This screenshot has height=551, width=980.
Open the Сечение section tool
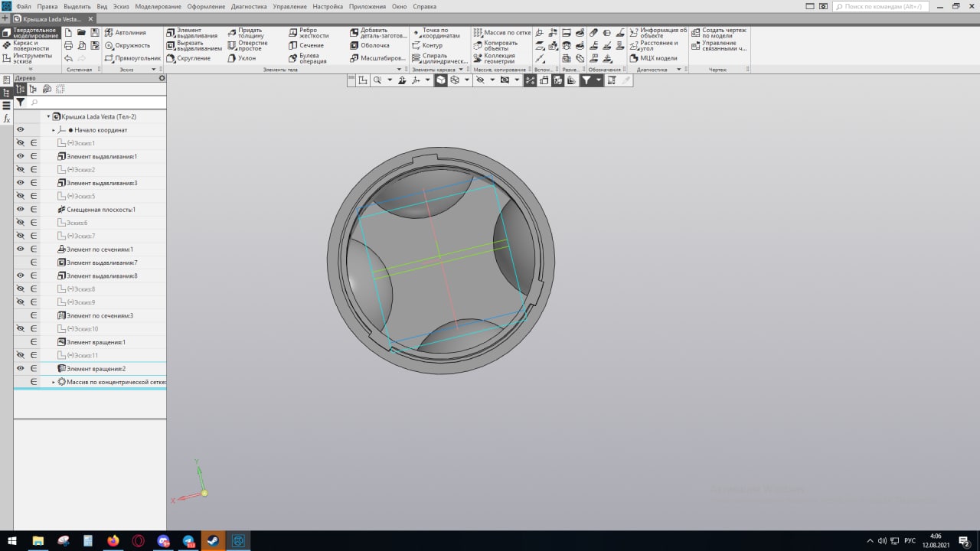click(306, 45)
